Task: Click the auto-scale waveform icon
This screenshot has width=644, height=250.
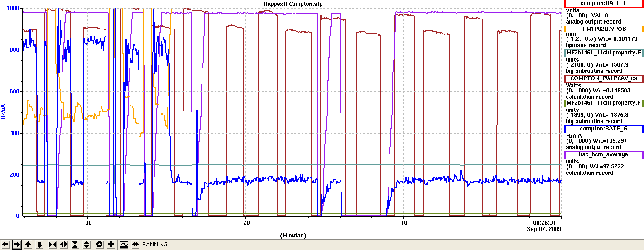Action: (x=124, y=245)
